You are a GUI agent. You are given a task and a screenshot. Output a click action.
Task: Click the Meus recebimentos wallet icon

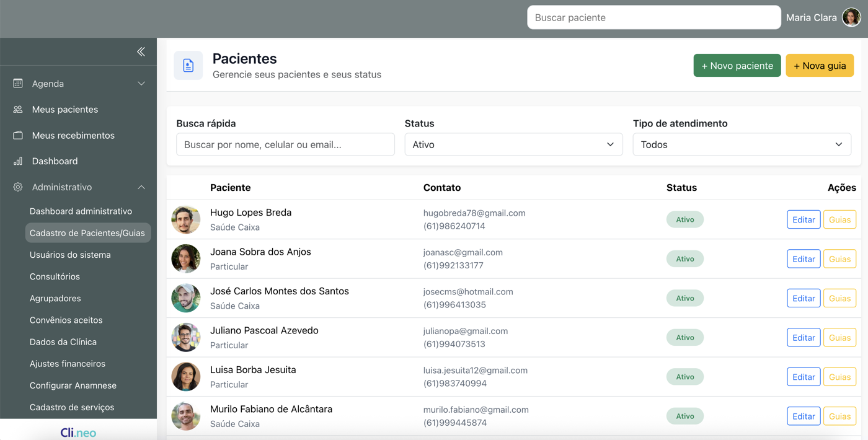coord(18,135)
